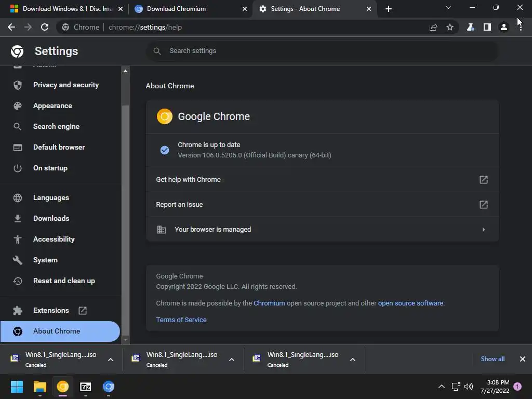The width and height of the screenshot is (532, 399).
Task: Bookmark this page with the star icon
Action: (x=450, y=27)
